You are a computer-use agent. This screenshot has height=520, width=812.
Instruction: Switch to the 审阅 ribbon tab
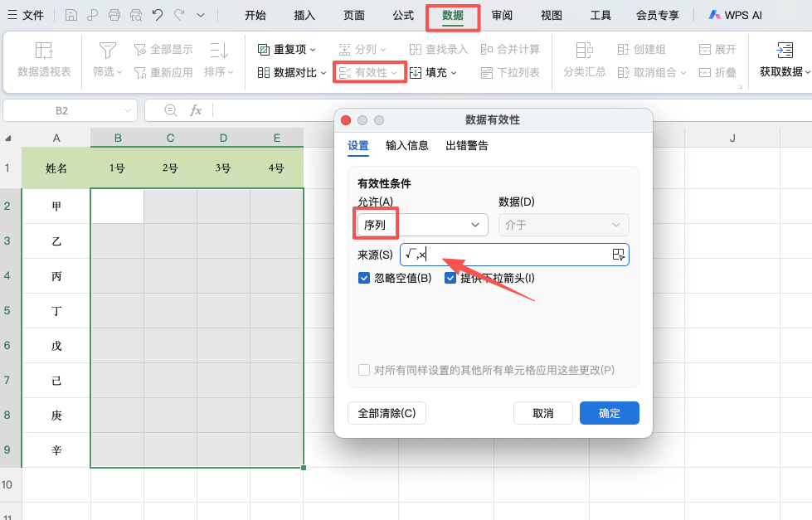[x=502, y=16]
